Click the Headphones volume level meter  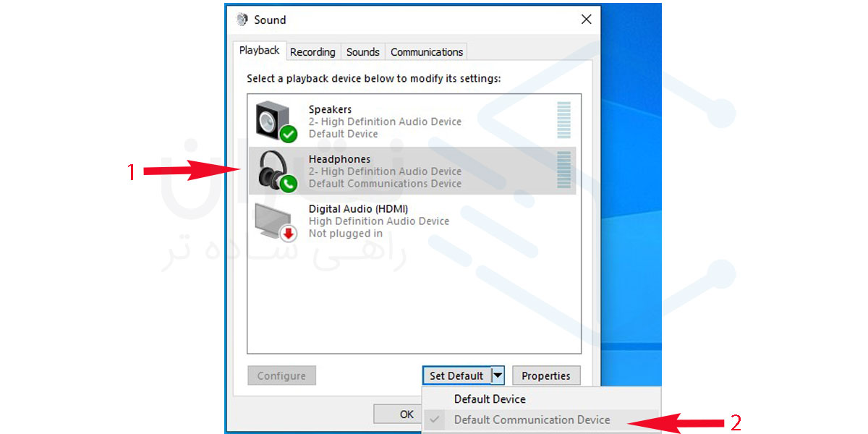(563, 170)
